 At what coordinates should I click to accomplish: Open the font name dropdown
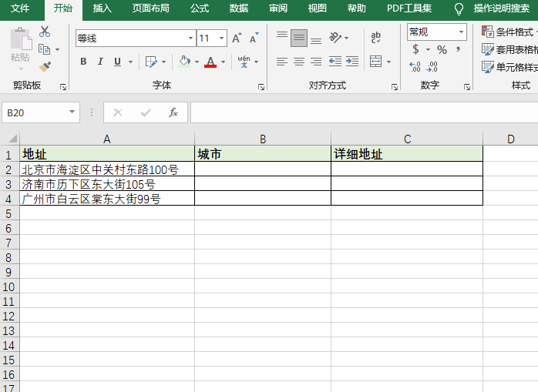tap(190, 38)
